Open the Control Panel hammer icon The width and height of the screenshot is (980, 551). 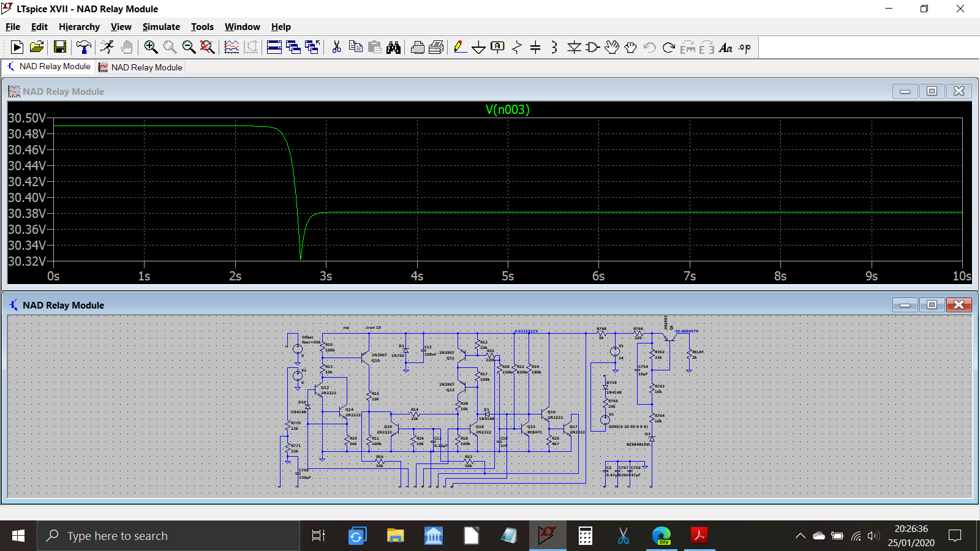coord(84,47)
